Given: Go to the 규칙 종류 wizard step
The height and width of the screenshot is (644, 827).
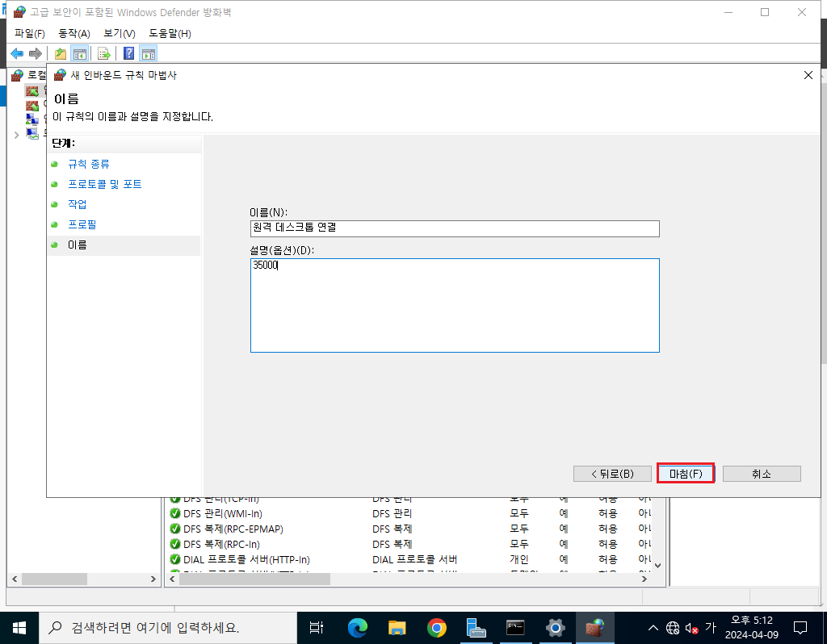Looking at the screenshot, I should point(89,164).
